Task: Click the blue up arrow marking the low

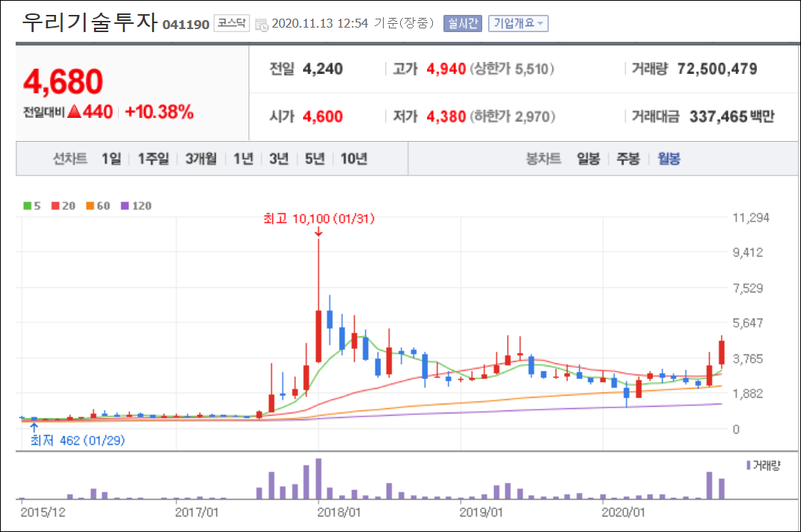Action: click(34, 428)
